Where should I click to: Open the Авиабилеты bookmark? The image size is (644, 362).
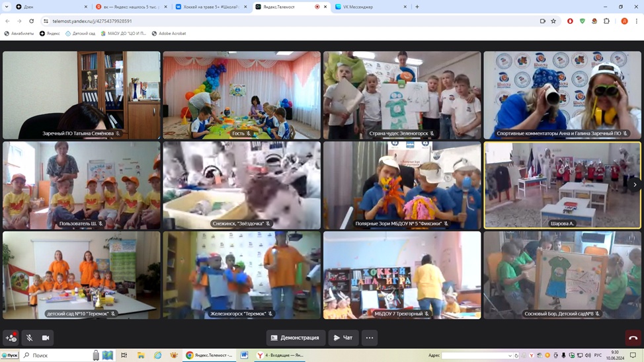click(x=19, y=33)
